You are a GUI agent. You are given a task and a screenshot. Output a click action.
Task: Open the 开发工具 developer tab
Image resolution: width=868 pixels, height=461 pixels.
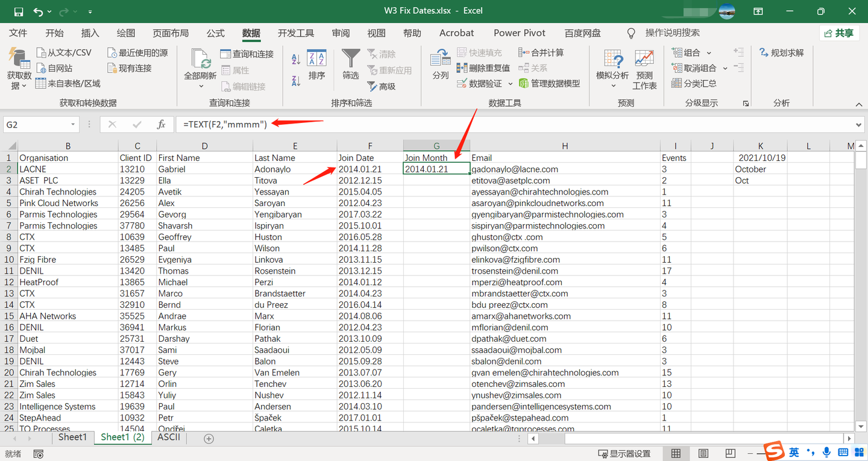coord(296,33)
